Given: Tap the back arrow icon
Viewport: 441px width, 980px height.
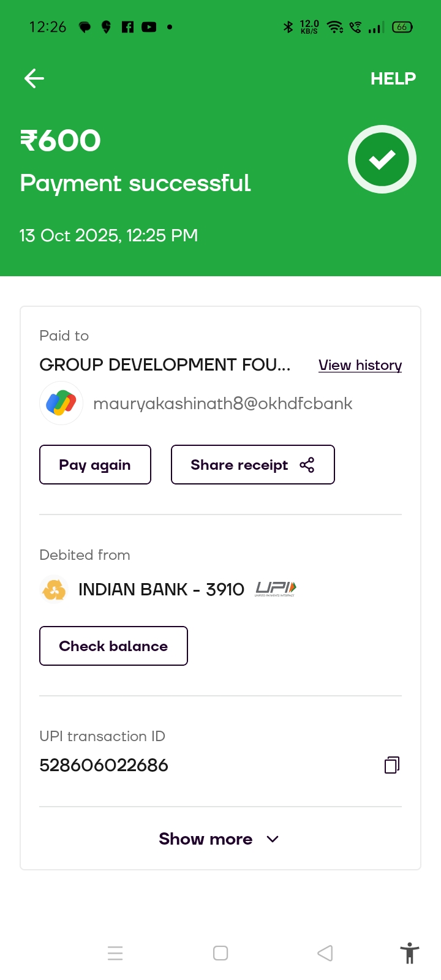Looking at the screenshot, I should tap(34, 78).
